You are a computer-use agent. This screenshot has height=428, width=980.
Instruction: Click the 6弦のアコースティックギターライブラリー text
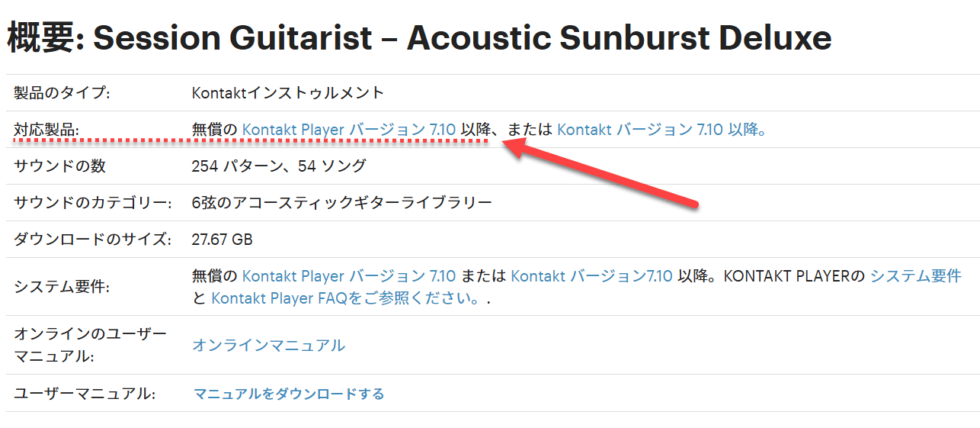pos(342,203)
